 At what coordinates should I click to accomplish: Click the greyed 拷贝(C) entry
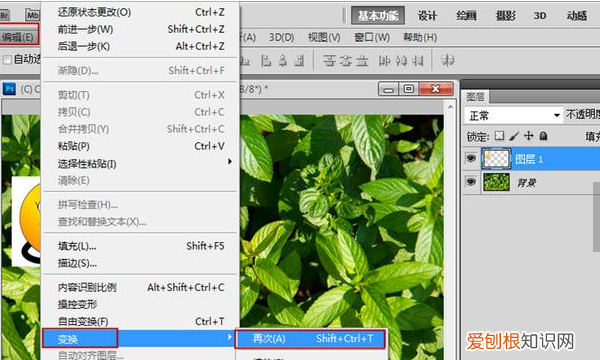[x=140, y=112]
